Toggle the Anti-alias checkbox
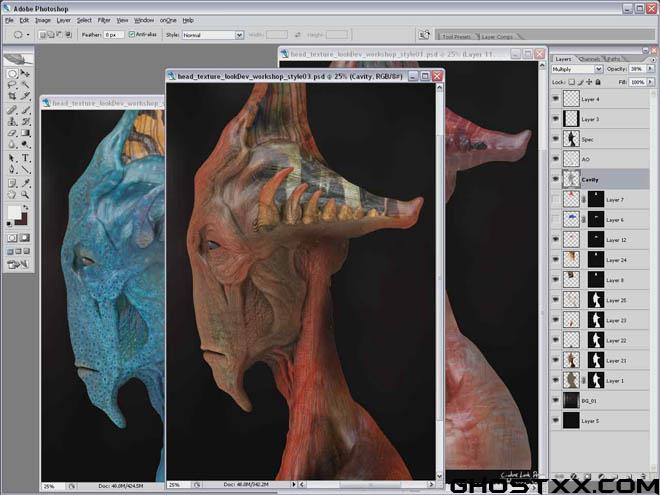Viewport: 660px width, 495px height. tap(131, 34)
